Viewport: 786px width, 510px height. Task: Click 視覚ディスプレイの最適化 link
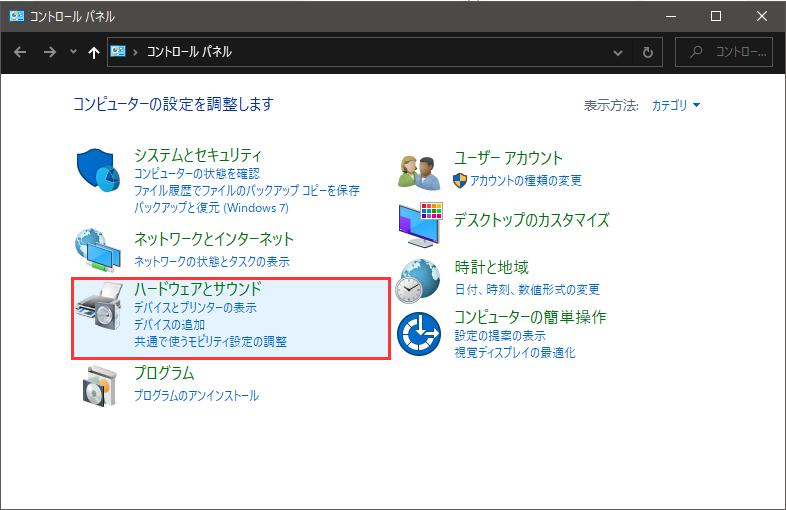(514, 353)
